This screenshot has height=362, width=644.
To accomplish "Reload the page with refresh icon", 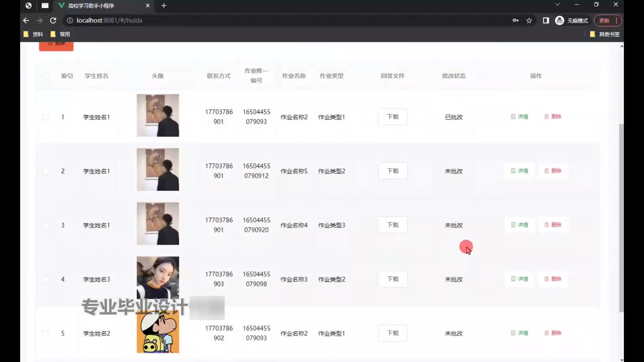I will 53,20.
